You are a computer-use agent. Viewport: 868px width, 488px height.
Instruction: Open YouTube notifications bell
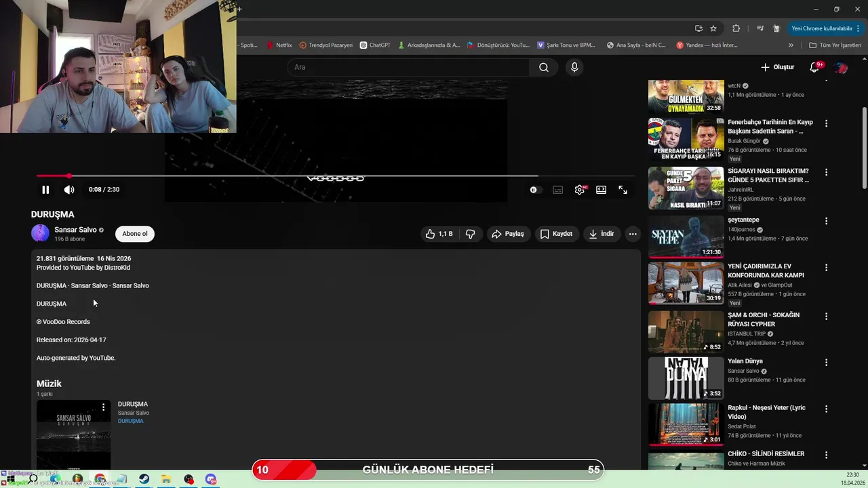815,67
